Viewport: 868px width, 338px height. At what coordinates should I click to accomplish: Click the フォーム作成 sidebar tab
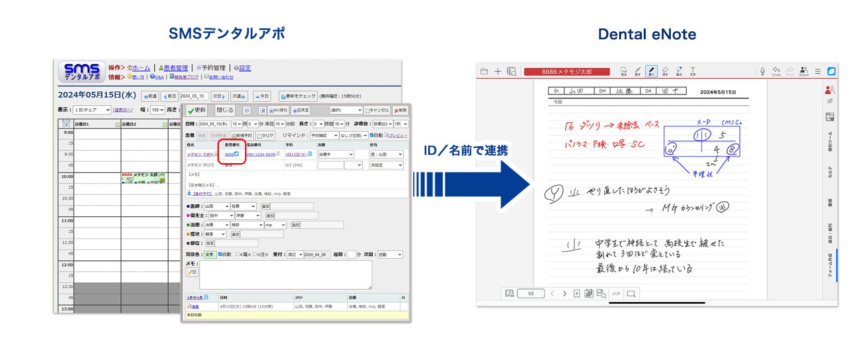tap(830, 265)
